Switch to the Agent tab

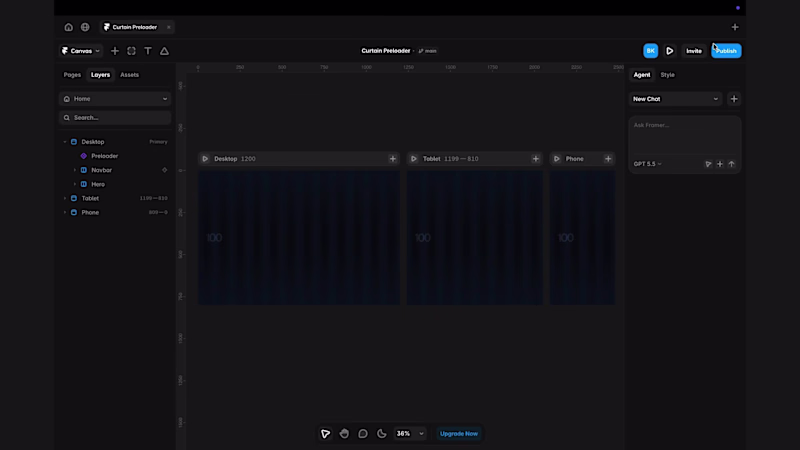tap(642, 75)
